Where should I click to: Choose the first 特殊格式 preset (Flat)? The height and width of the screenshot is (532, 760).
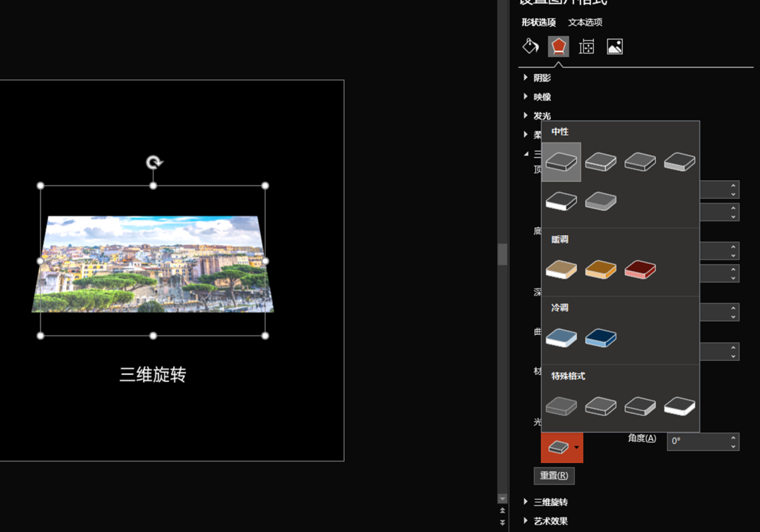(562, 406)
